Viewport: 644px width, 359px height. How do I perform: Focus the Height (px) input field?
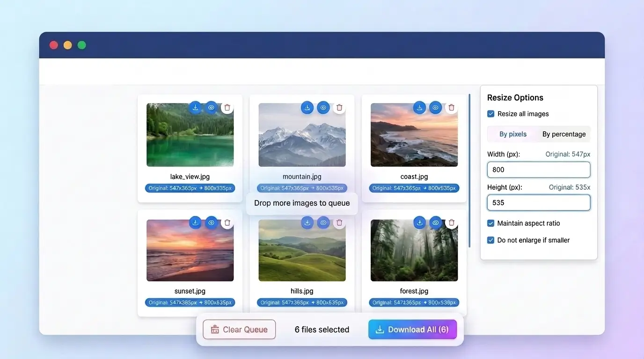[539, 203]
